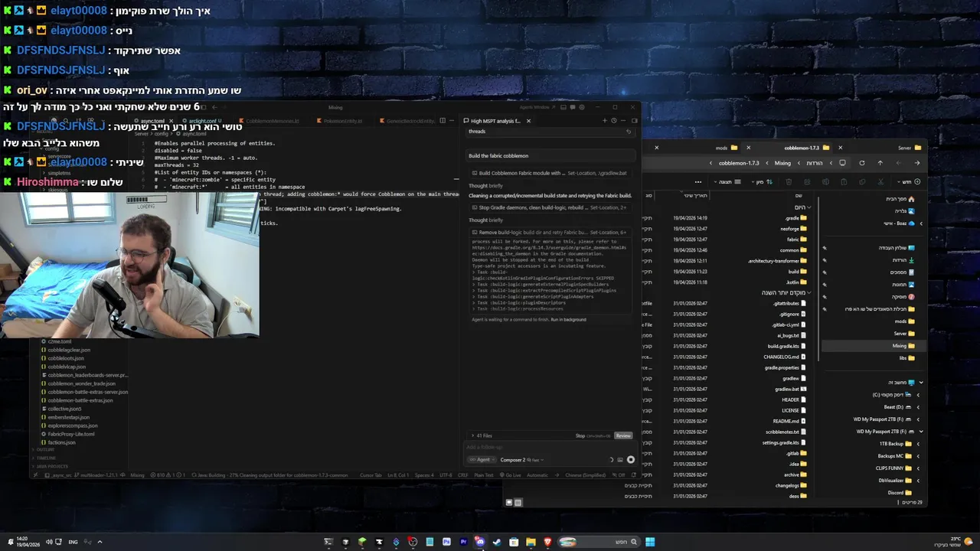Image resolution: width=980 pixels, height=551 pixels.
Task: Open the Sort dropdown in Explorer toolbar
Action: coord(760,182)
